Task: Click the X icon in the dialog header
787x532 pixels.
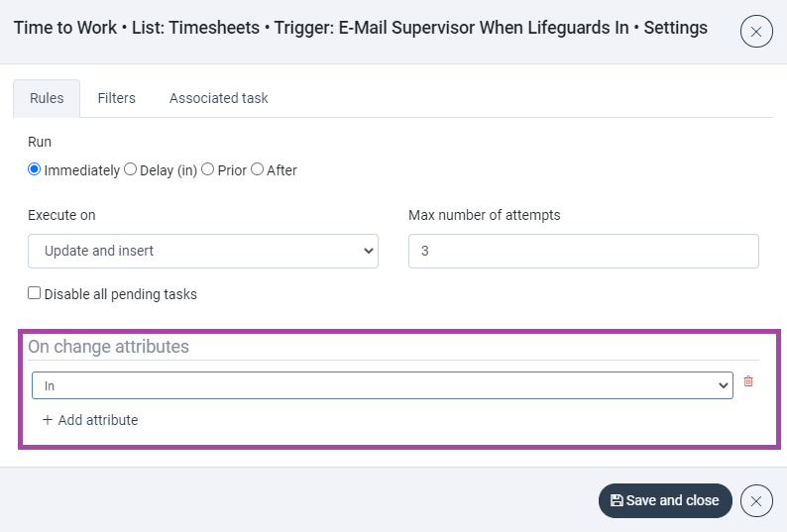Action: [756, 33]
